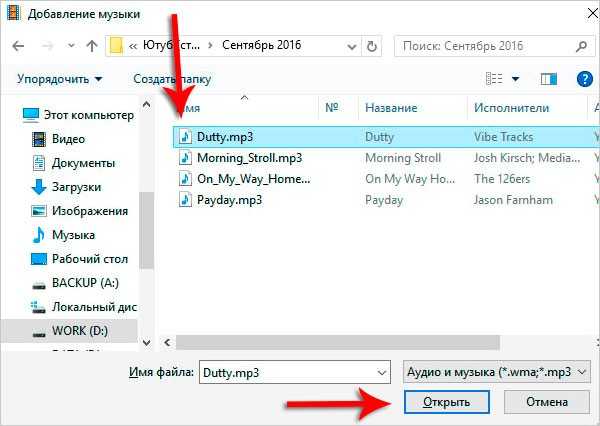Open the Ютуб path segment
Image resolution: width=600 pixels, height=426 pixels.
[171, 45]
